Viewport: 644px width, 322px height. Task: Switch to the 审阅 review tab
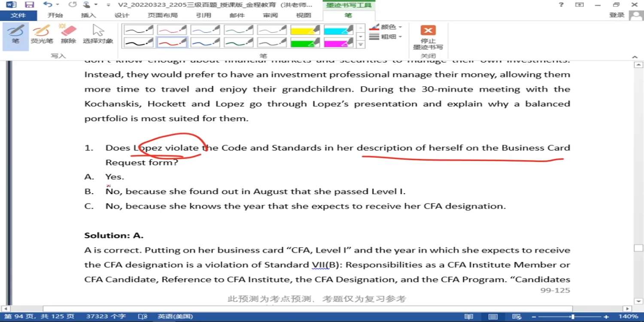(x=270, y=15)
